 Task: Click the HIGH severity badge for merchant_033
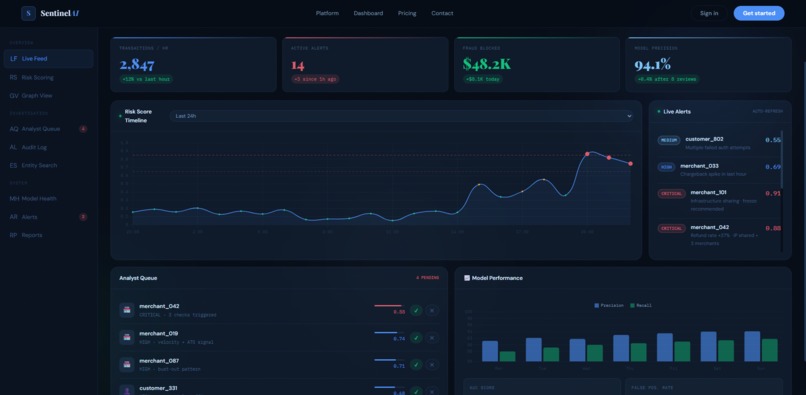[x=666, y=167]
